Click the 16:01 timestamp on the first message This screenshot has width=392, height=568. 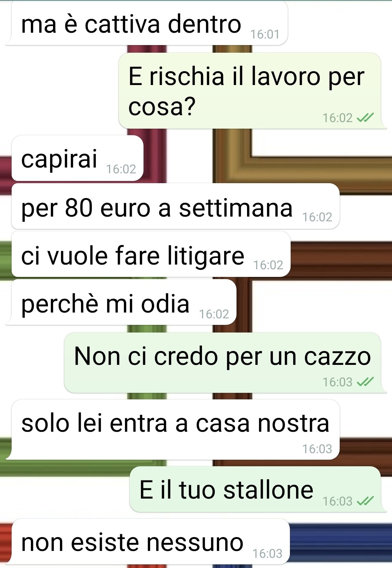pyautogui.click(x=265, y=35)
